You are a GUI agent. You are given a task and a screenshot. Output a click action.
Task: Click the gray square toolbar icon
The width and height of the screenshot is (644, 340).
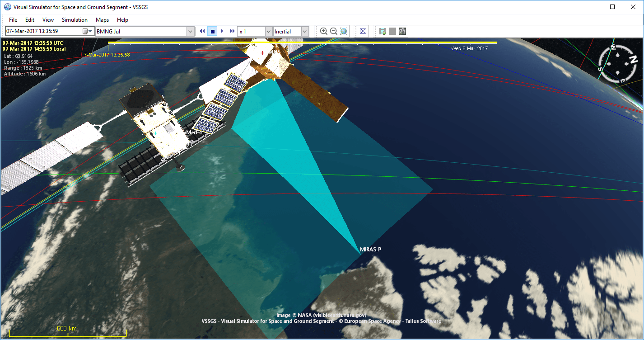[392, 31]
